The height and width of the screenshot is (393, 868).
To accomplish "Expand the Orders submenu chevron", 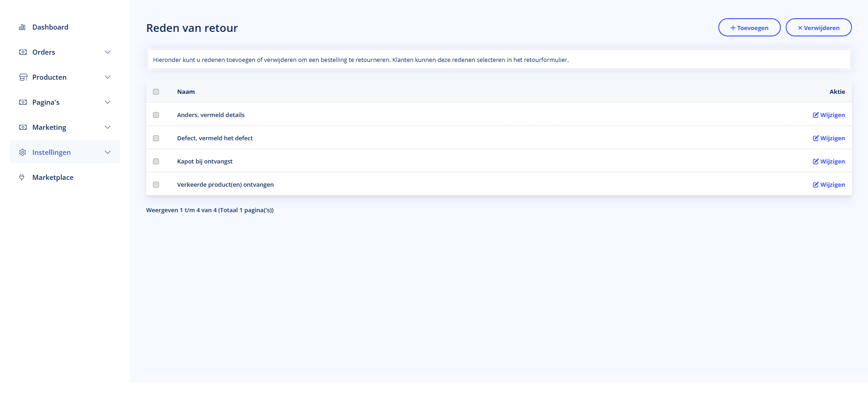I will point(108,52).
